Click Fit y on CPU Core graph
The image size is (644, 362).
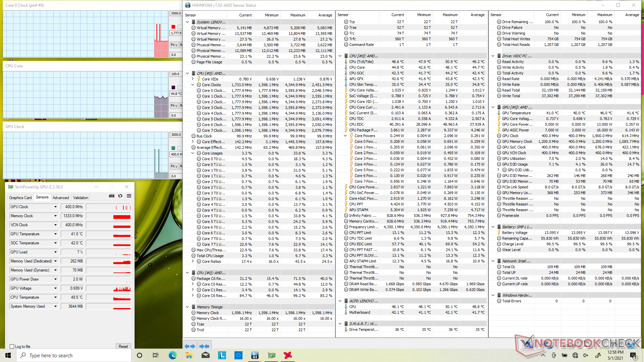point(174,106)
